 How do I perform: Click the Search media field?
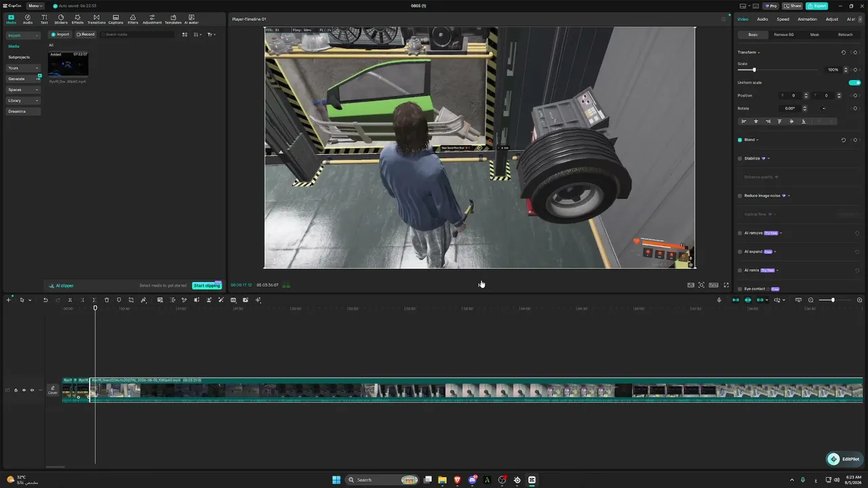coord(137,35)
